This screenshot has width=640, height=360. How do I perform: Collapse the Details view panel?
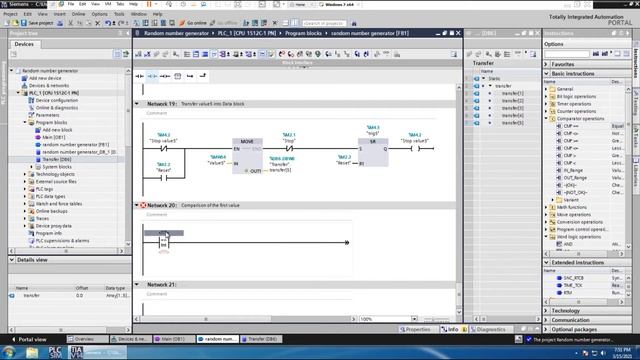click(12, 260)
